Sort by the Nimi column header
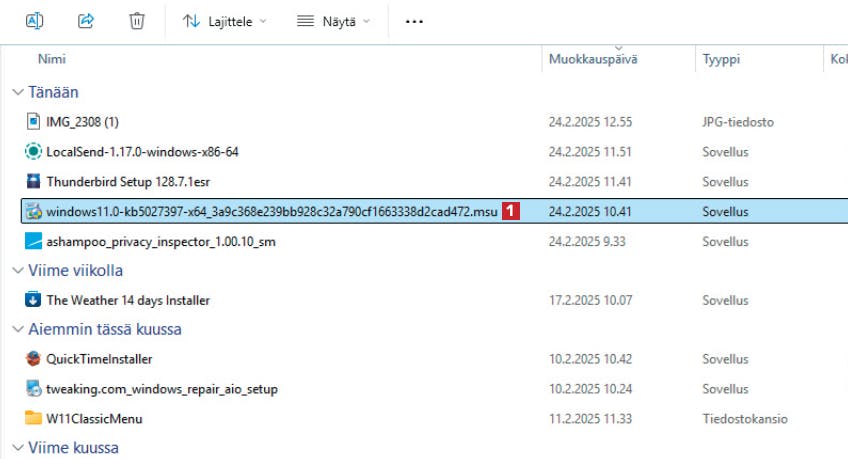 point(51,59)
